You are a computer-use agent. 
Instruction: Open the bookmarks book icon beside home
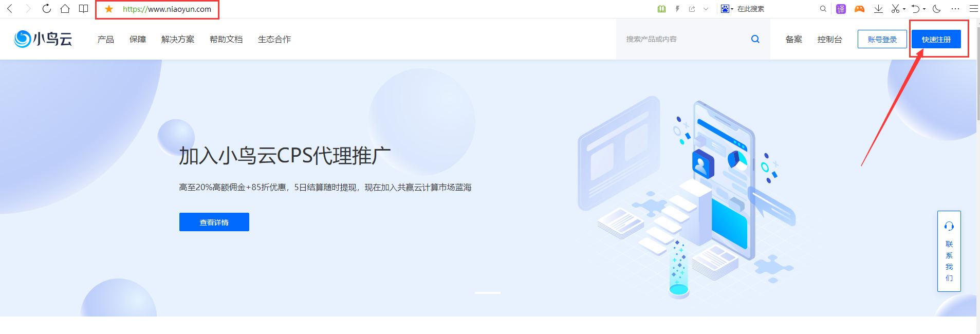(83, 9)
